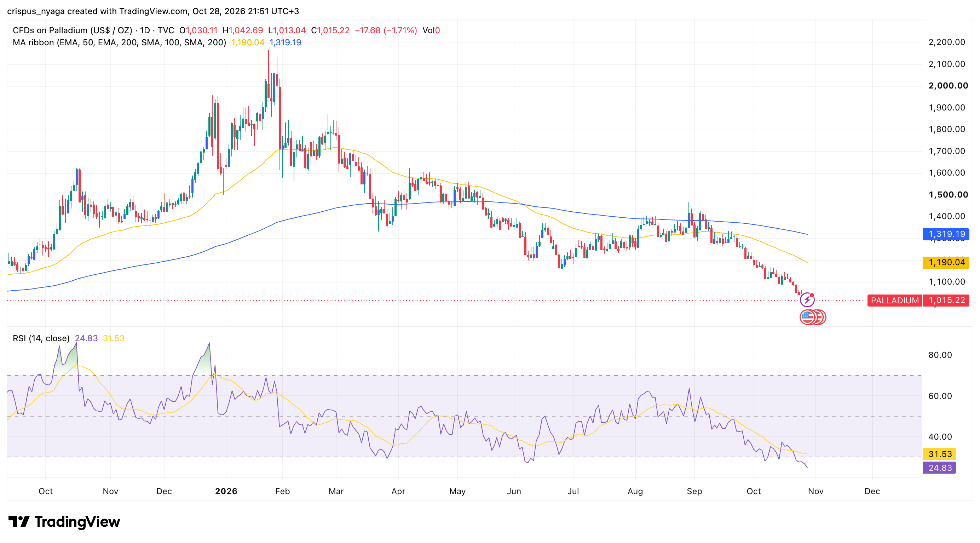Select the high value H1,042.69
This screenshot has width=980, height=543.
(x=243, y=30)
